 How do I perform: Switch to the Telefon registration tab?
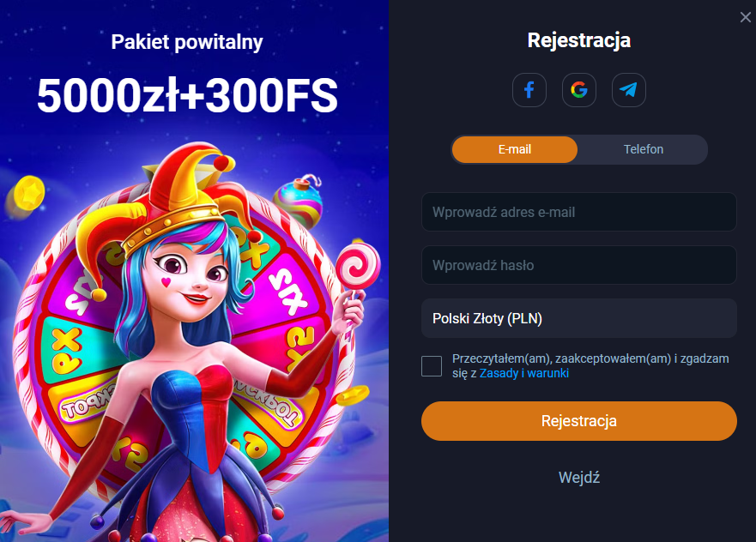[644, 149]
